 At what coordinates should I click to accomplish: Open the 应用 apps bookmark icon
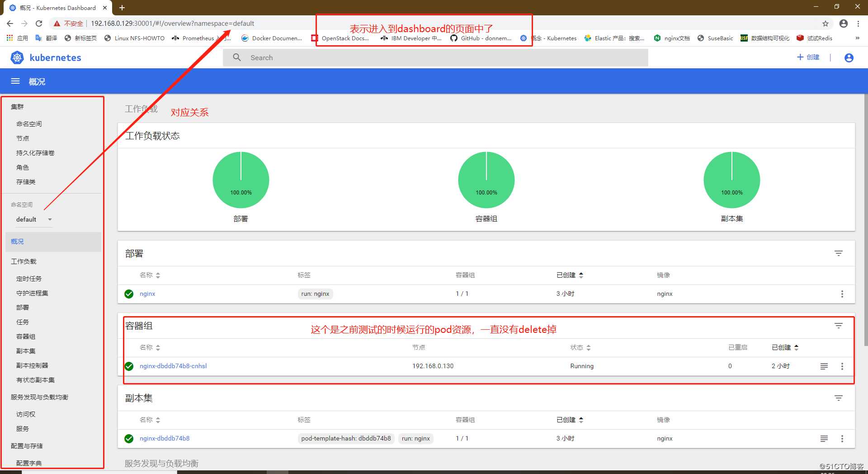(x=9, y=38)
